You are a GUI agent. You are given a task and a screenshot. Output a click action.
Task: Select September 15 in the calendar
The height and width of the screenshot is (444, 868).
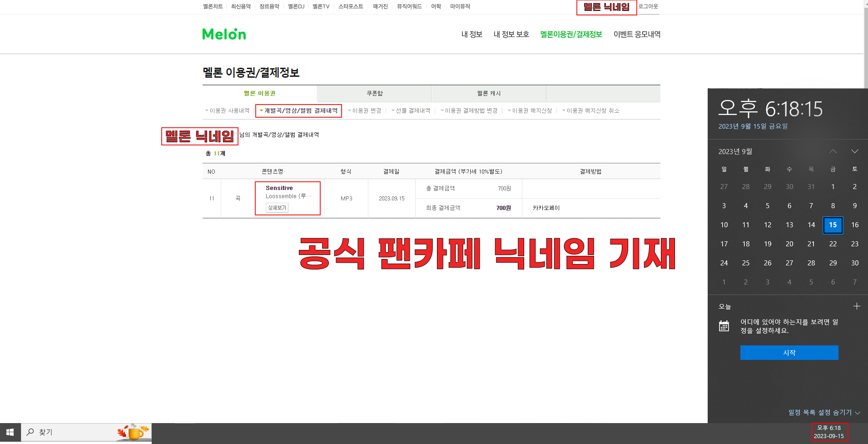tap(833, 225)
